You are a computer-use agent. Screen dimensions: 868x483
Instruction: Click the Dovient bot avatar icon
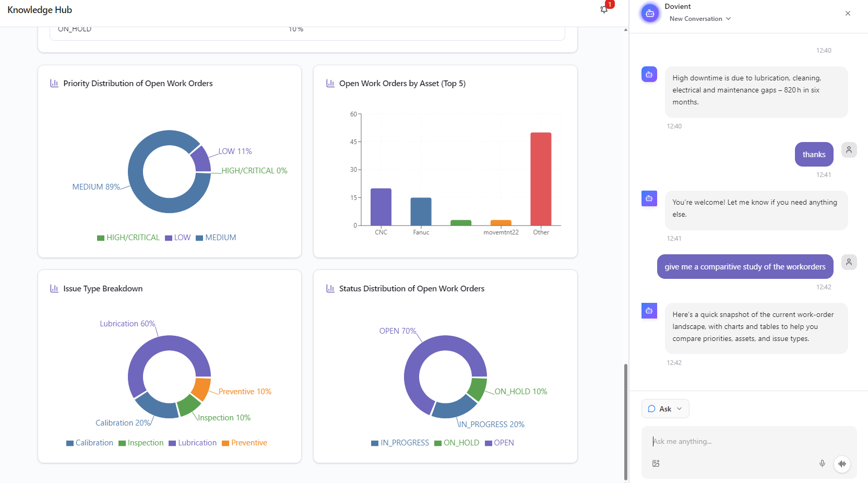pyautogui.click(x=650, y=13)
